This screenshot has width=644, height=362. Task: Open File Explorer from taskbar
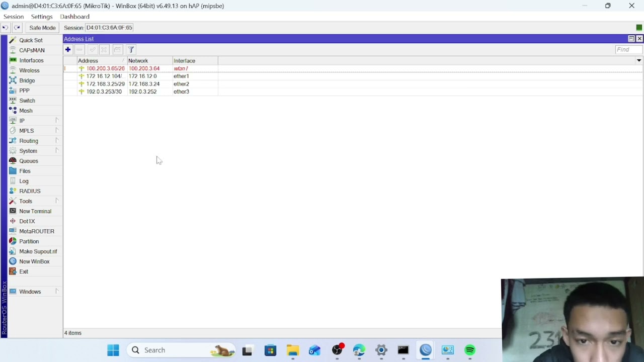point(292,350)
